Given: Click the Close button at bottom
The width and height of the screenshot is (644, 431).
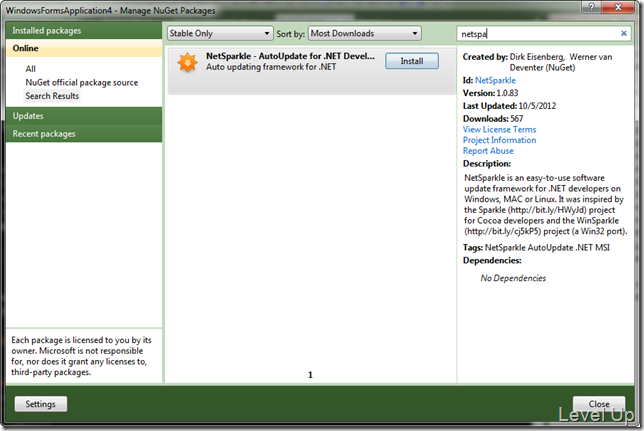Looking at the screenshot, I should point(599,404).
